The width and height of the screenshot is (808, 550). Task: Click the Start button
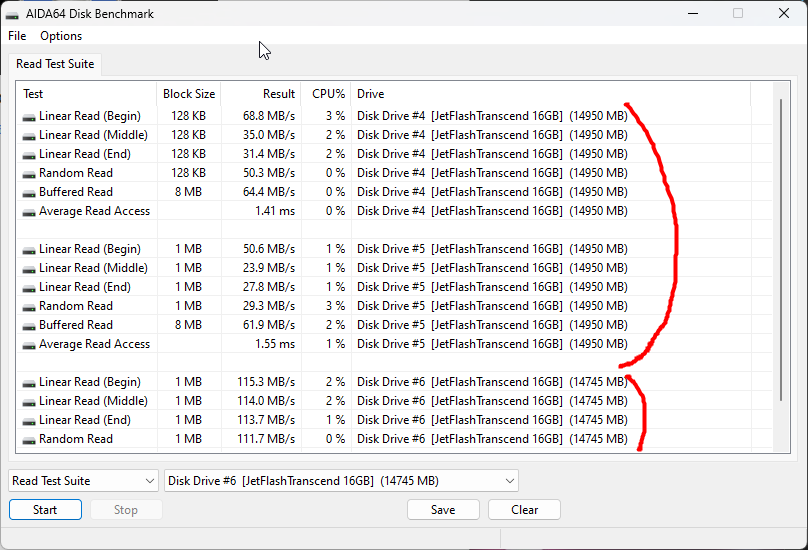[45, 510]
